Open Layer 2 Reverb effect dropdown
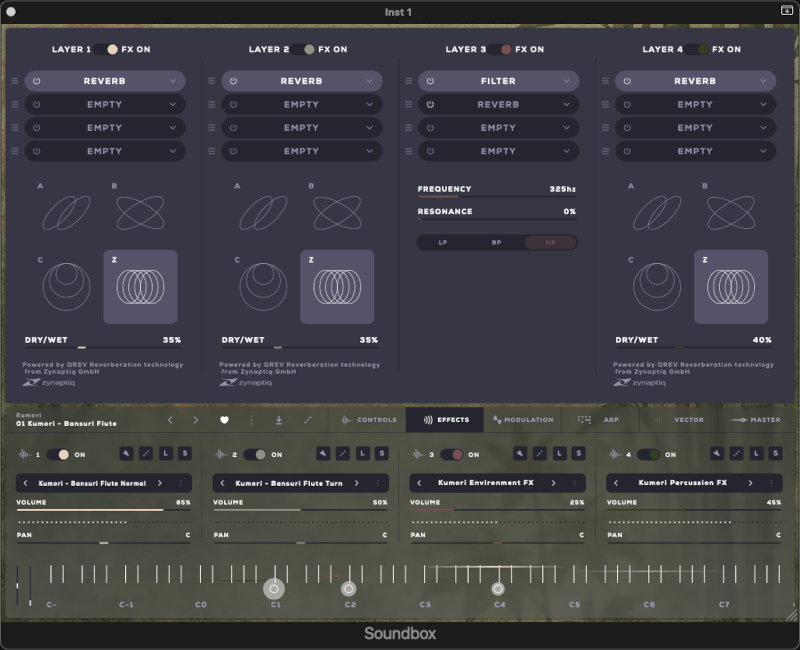 coord(369,81)
